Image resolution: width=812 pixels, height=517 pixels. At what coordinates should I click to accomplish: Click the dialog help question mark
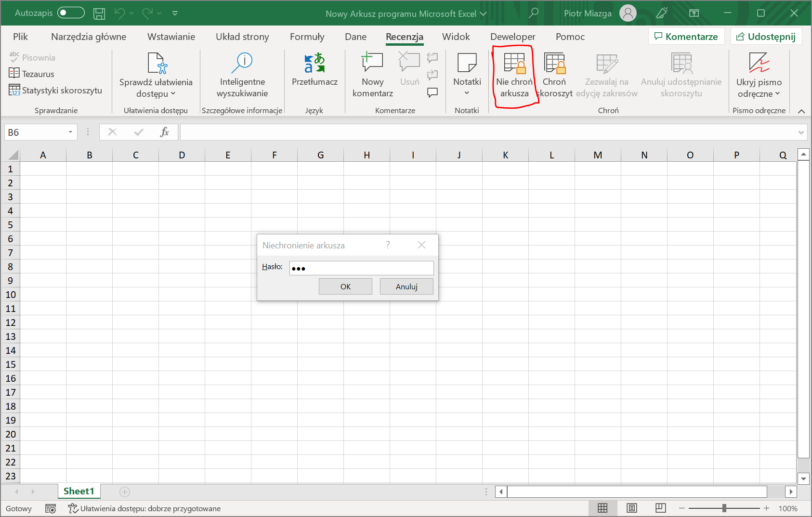point(388,245)
